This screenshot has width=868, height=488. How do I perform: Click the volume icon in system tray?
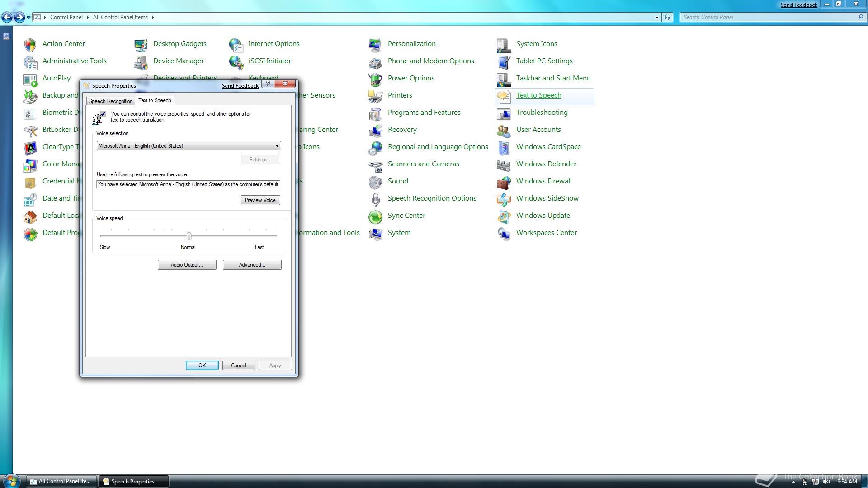tap(826, 482)
